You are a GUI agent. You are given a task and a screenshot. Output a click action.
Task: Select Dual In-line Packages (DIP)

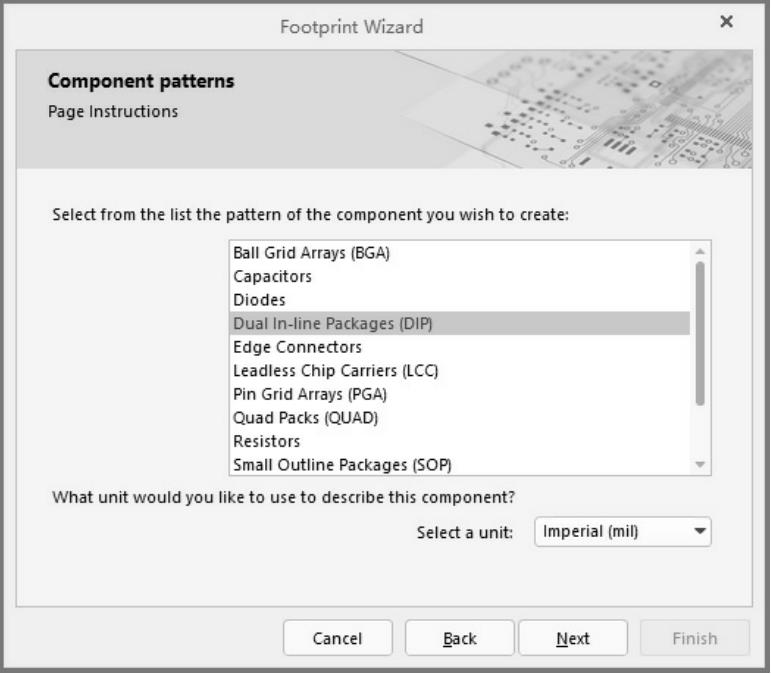333,323
